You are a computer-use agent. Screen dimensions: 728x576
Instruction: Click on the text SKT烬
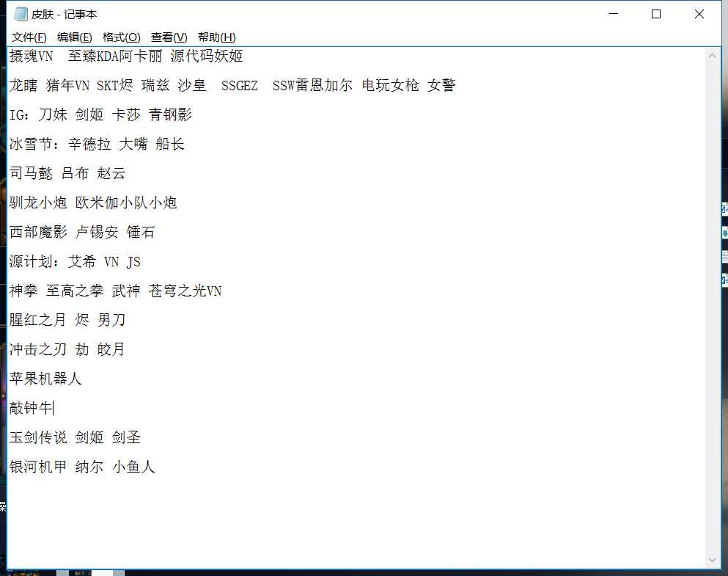tap(114, 85)
